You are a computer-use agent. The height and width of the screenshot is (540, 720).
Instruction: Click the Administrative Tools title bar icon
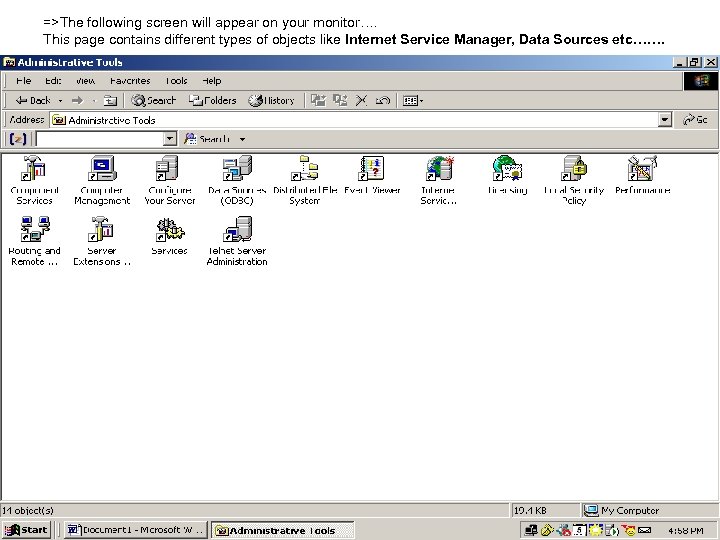[9, 62]
